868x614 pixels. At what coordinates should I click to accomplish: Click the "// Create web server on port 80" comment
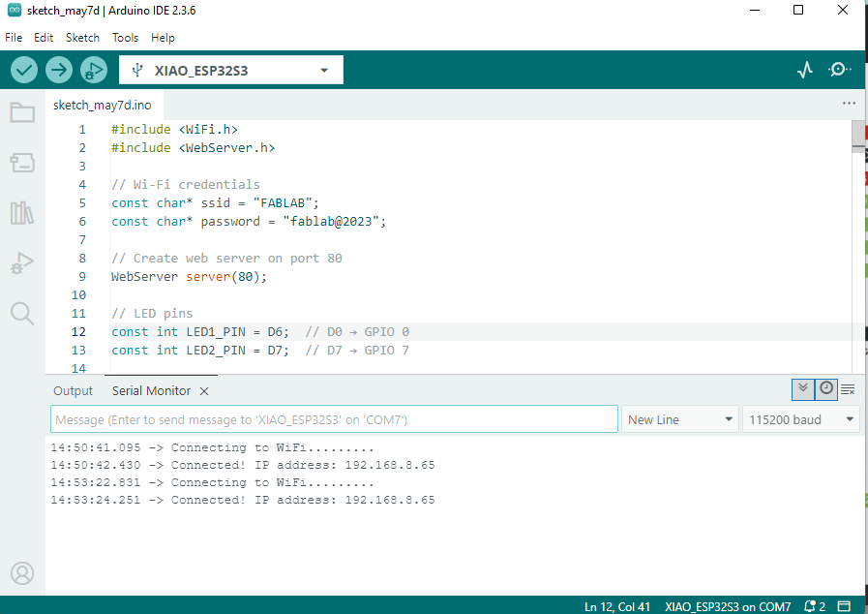pos(226,259)
